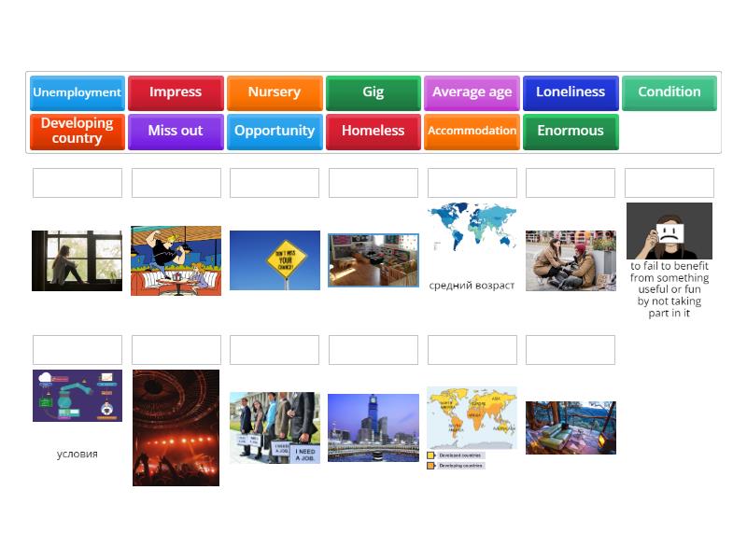Click the woman sitting by window image

77,260
